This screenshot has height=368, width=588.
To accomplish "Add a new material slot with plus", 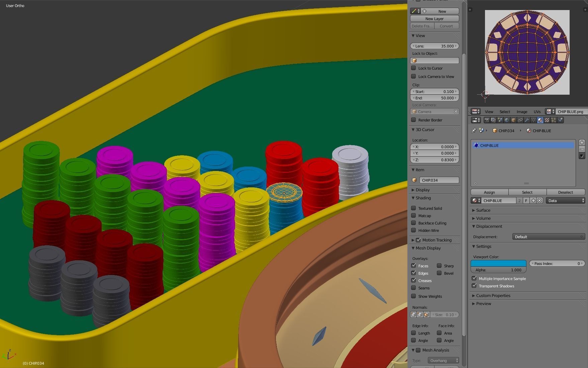I will click(582, 143).
